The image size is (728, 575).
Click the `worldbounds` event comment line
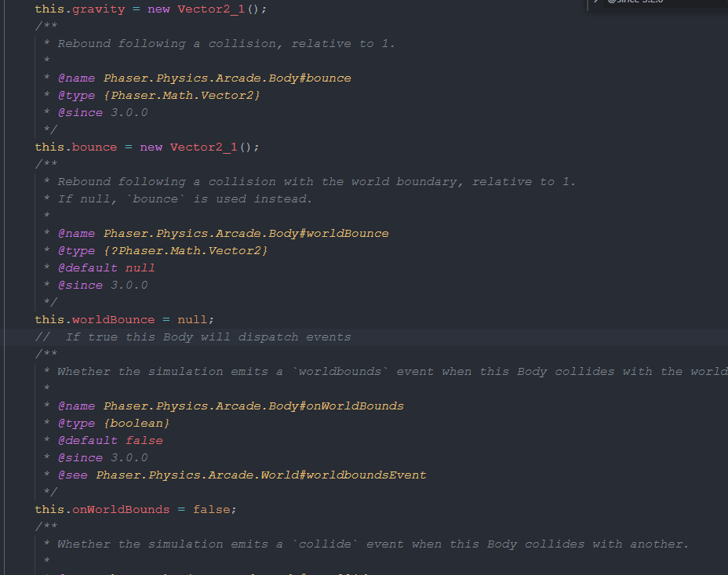[x=392, y=371]
